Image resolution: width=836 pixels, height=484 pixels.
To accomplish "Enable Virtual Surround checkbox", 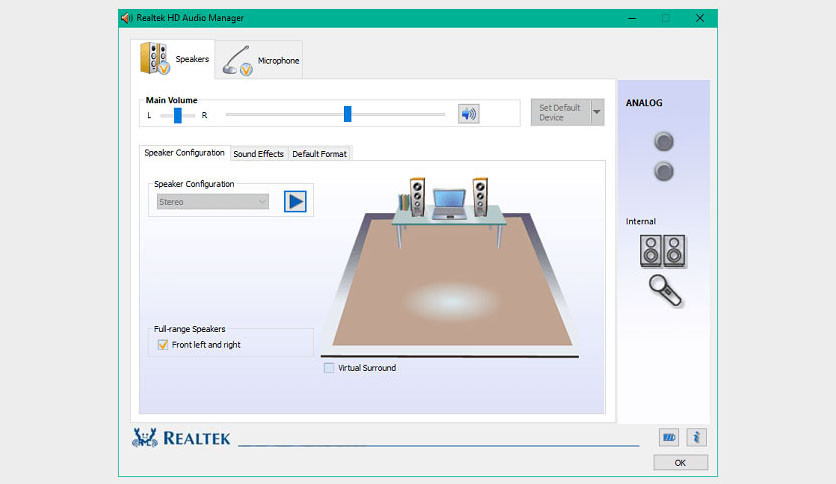I will [x=329, y=368].
